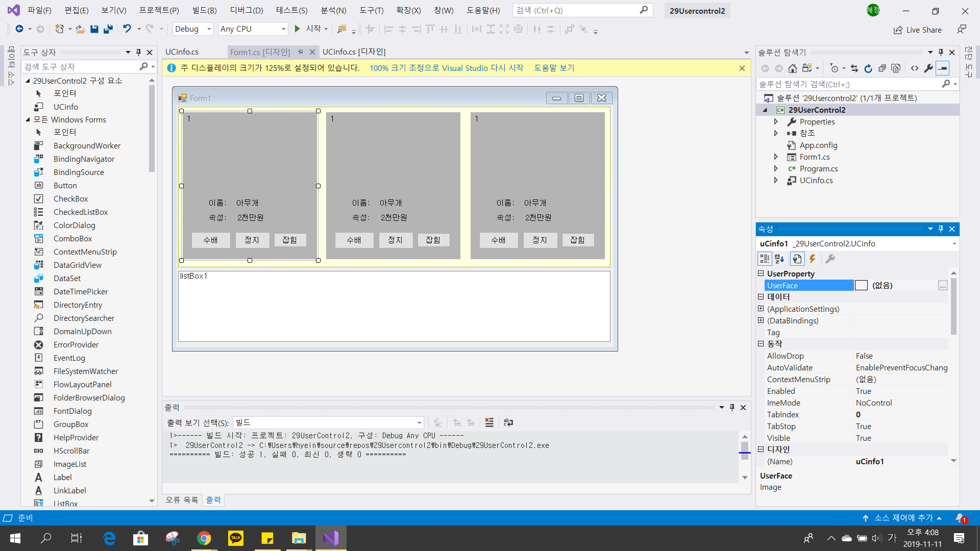Toggle word wrap in Output pane
The width and height of the screenshot is (980, 551).
(x=508, y=422)
